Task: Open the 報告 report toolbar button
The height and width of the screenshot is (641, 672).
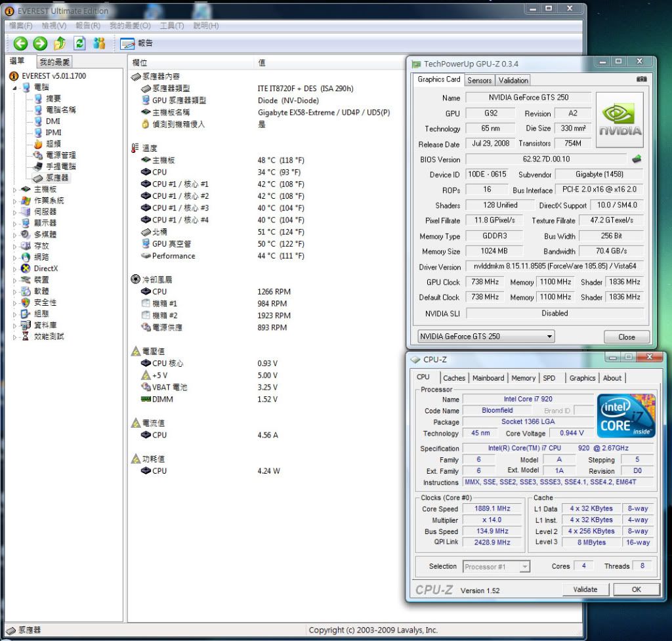Action: point(136,43)
